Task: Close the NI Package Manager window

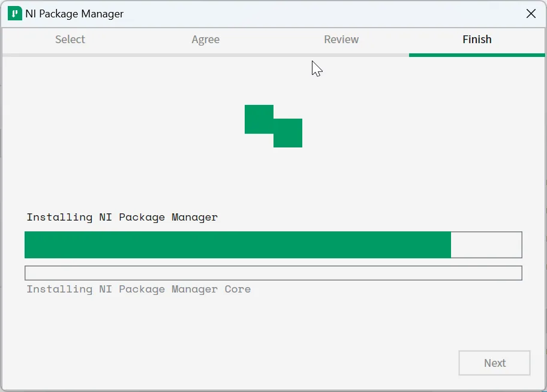Action: pyautogui.click(x=531, y=14)
